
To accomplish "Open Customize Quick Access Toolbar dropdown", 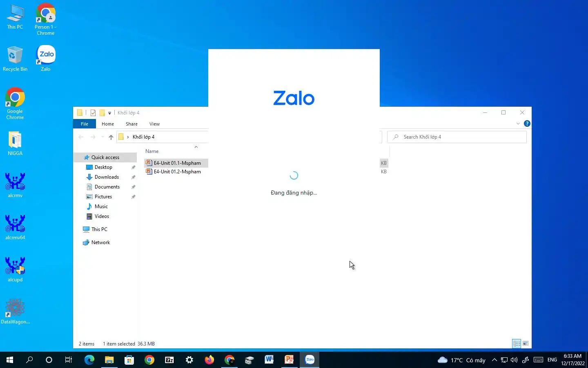I will pos(109,113).
